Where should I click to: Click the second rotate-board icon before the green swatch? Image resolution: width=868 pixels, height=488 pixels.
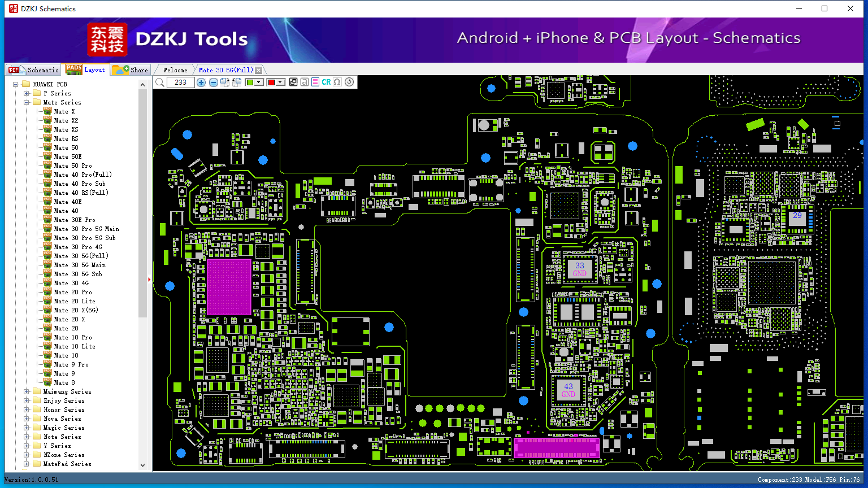(237, 82)
